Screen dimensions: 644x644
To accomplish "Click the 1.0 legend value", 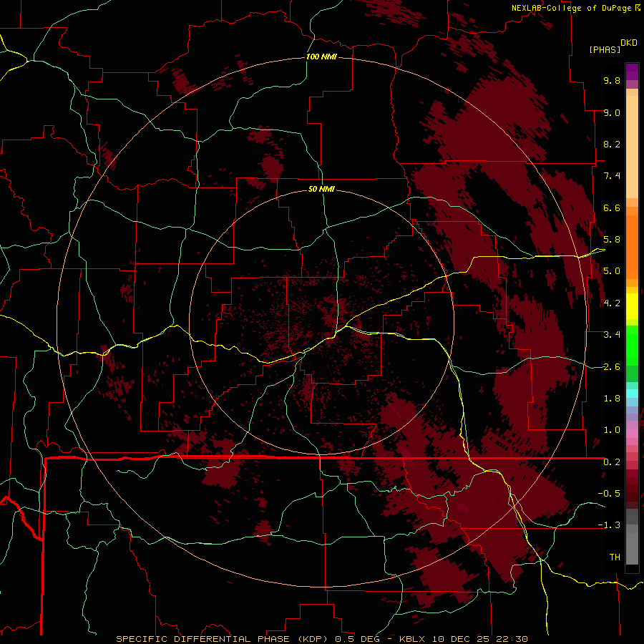I will point(612,430).
